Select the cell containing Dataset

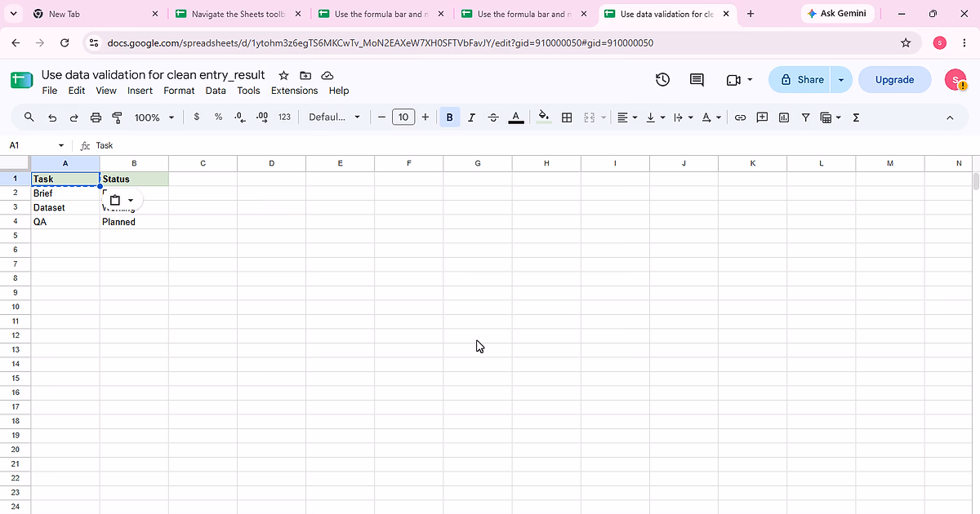65,207
